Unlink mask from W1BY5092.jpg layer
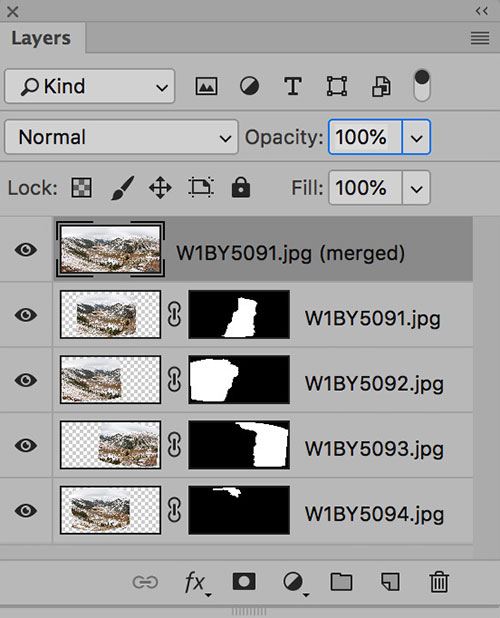Screen dimensions: 500x618 pyautogui.click(x=174, y=380)
